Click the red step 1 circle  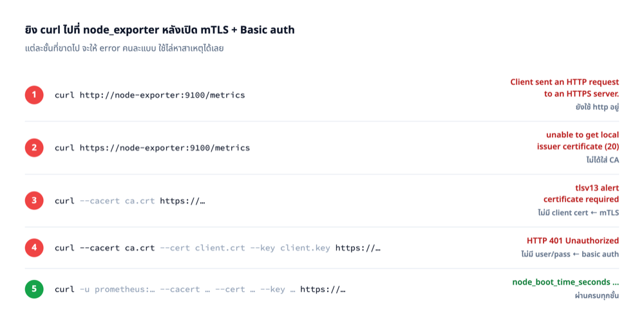[34, 95]
